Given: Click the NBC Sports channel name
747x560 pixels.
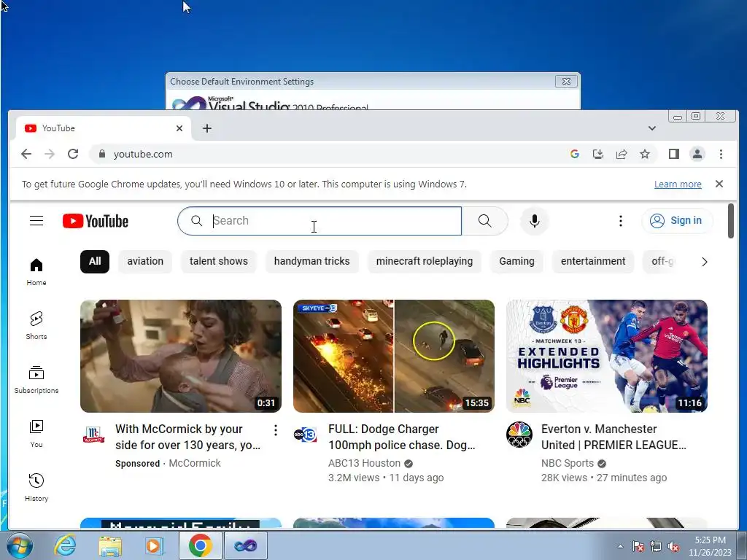Looking at the screenshot, I should click(x=568, y=463).
